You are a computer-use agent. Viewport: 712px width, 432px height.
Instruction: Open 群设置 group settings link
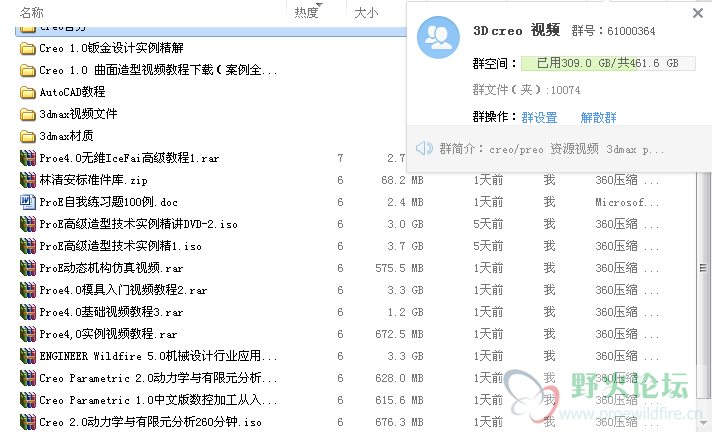pyautogui.click(x=539, y=118)
